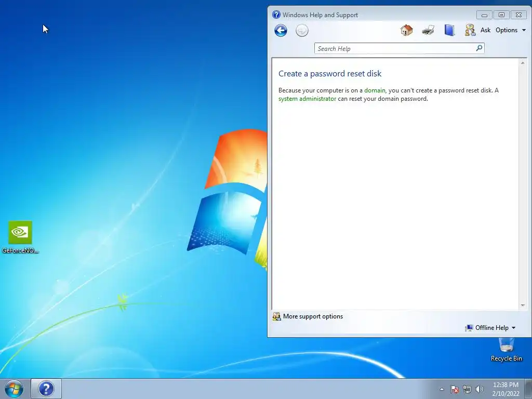The height and width of the screenshot is (399, 532).
Task: Browse Help contents via the book icon
Action: [449, 30]
